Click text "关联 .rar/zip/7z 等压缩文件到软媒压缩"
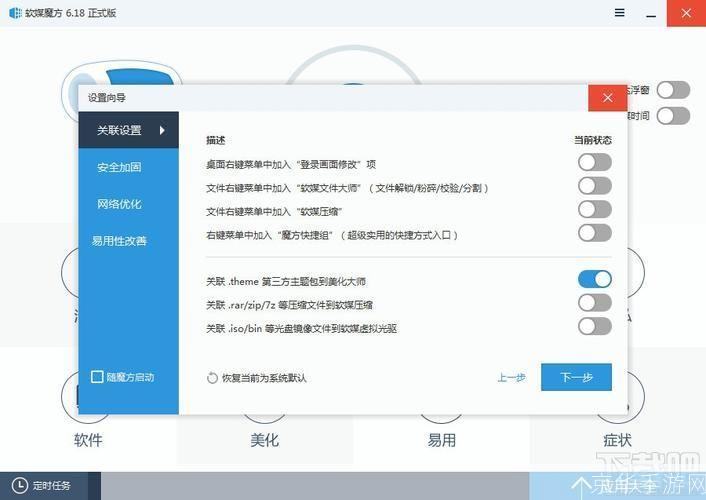The width and height of the screenshot is (706, 500). [x=290, y=305]
